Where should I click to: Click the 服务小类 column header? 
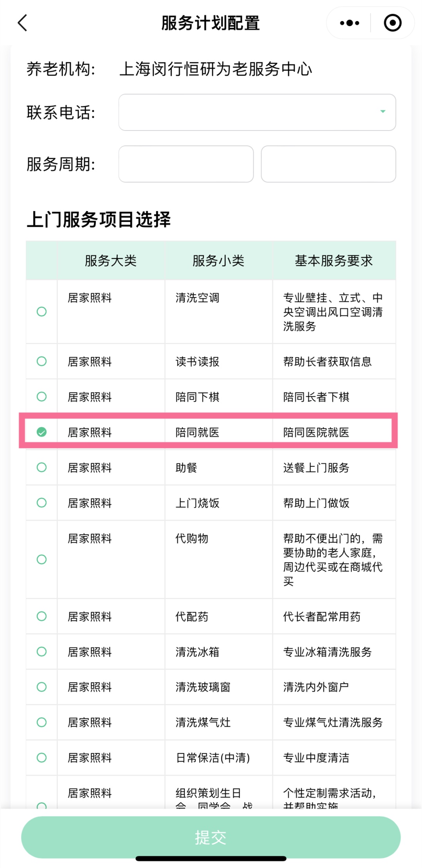[218, 261]
